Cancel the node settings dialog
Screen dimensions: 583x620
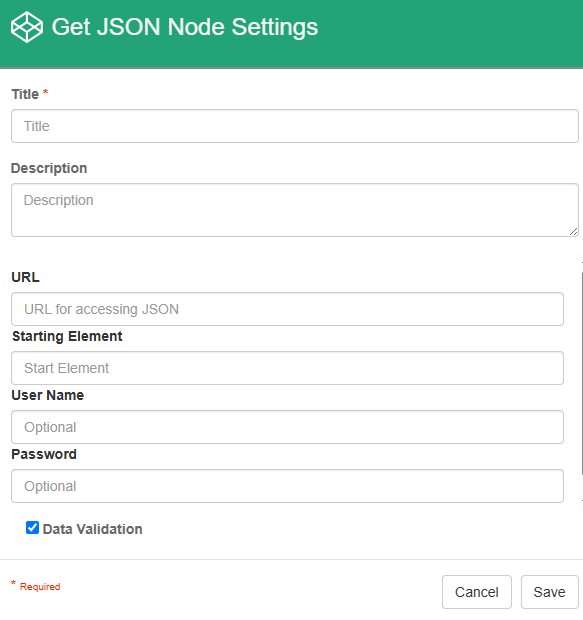[x=477, y=592]
